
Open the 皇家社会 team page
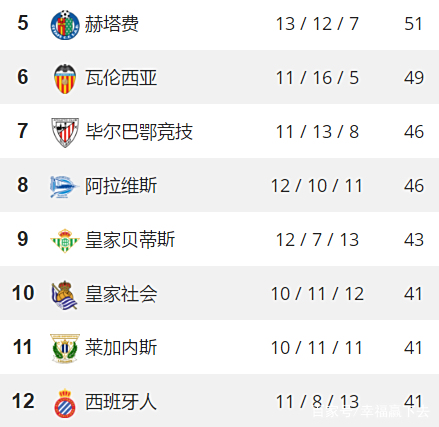pyautogui.click(x=121, y=294)
